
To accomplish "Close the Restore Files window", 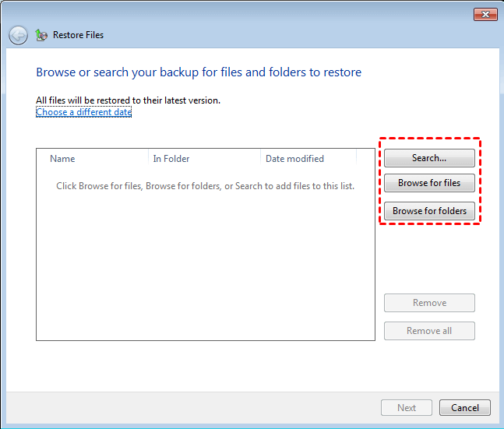I will pyautogui.click(x=485, y=14).
